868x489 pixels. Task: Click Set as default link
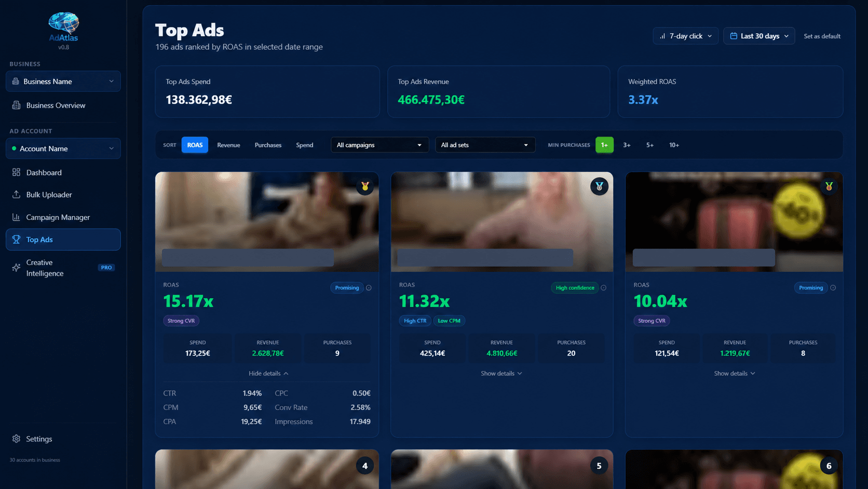[x=822, y=36]
